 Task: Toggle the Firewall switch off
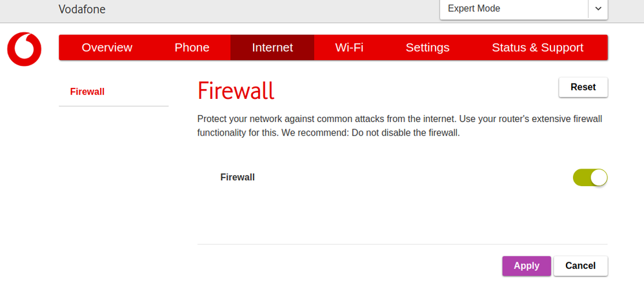point(590,178)
